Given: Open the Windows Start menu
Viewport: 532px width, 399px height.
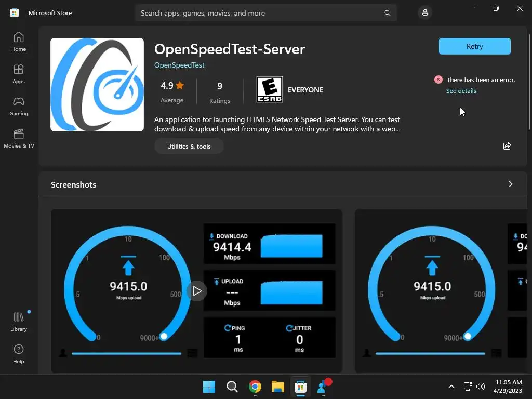Looking at the screenshot, I should tap(209, 387).
